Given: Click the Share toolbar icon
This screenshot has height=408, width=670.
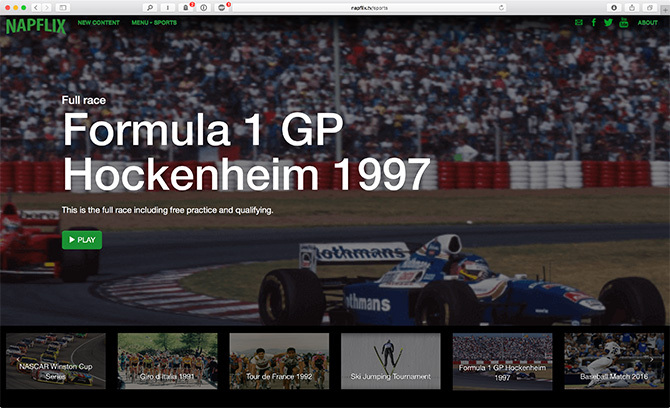Looking at the screenshot, I should tap(632, 8).
